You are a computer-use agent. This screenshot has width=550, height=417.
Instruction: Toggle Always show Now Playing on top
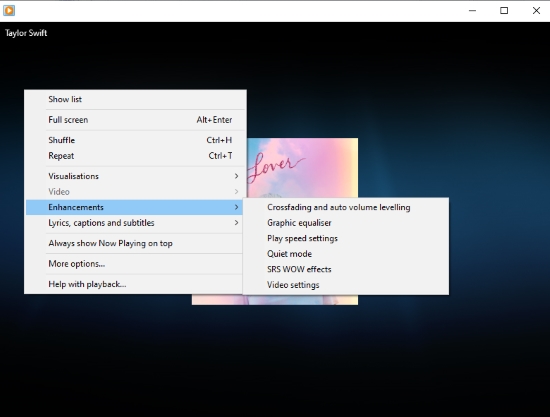135,243
